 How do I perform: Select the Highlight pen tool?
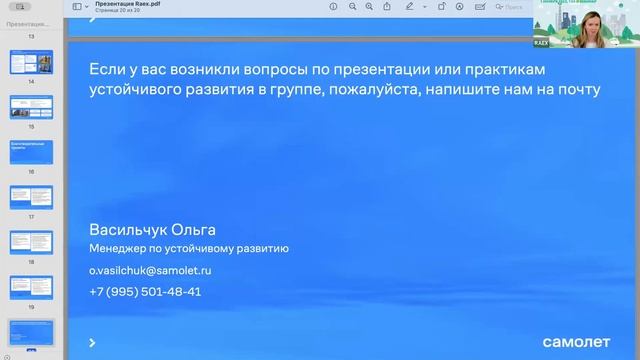pos(409,7)
